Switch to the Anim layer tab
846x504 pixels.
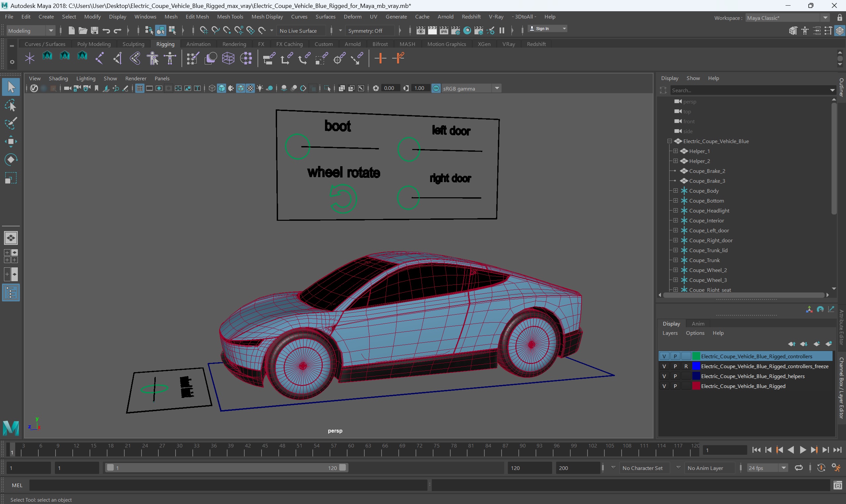[698, 324]
